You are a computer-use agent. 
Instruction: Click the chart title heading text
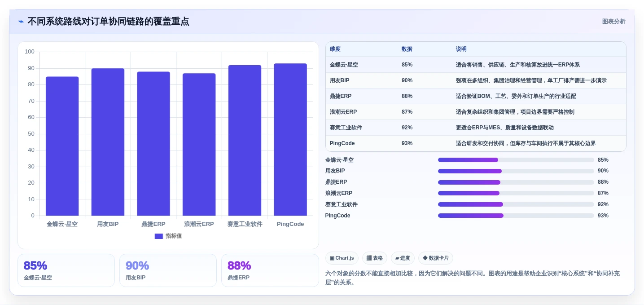point(108,22)
